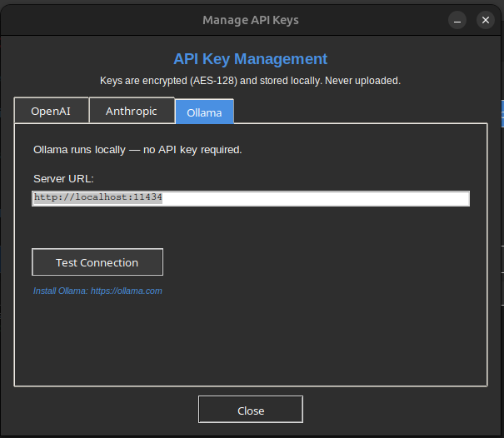Click the Close button at bottom
Image resolution: width=504 pixels, height=438 pixels.
tap(251, 410)
